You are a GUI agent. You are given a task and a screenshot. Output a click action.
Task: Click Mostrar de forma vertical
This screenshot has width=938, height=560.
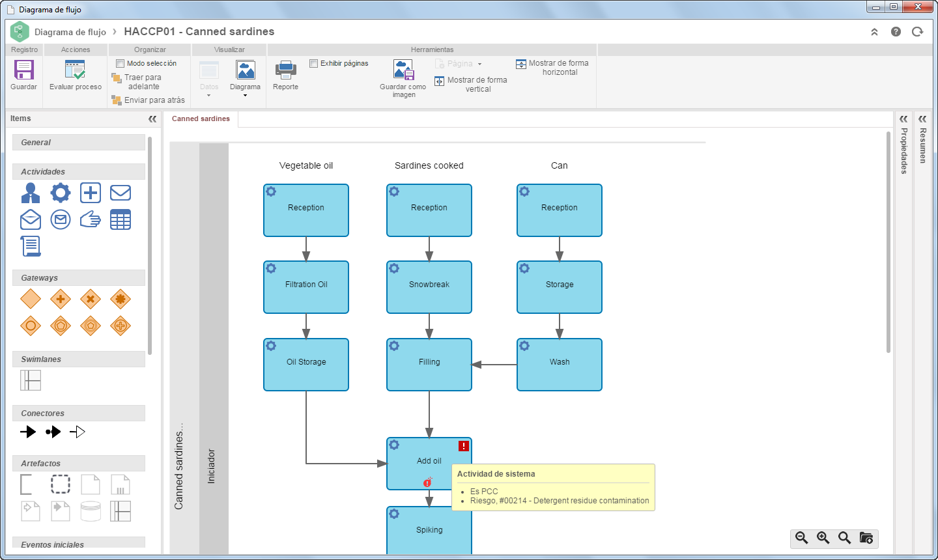coord(471,85)
